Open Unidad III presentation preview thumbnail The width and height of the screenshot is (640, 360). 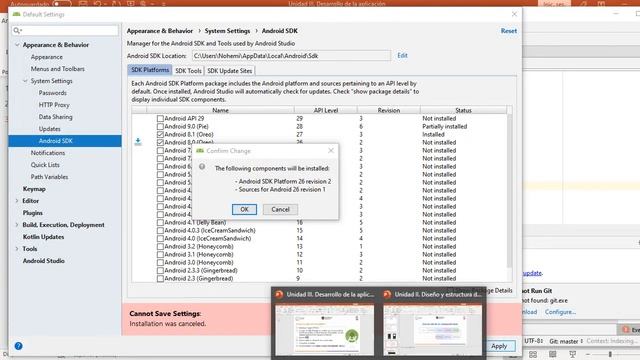tap(324, 330)
